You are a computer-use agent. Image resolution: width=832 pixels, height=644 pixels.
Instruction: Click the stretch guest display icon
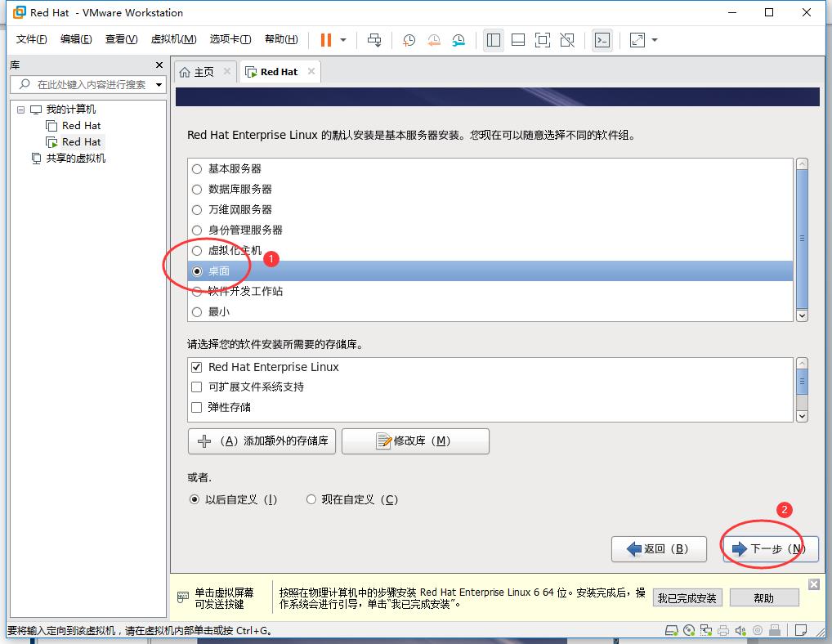pyautogui.click(x=637, y=40)
